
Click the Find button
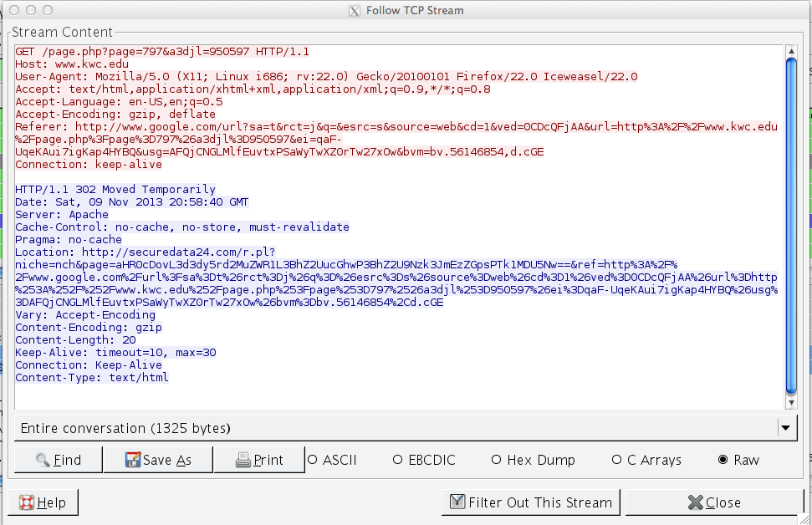point(59,460)
